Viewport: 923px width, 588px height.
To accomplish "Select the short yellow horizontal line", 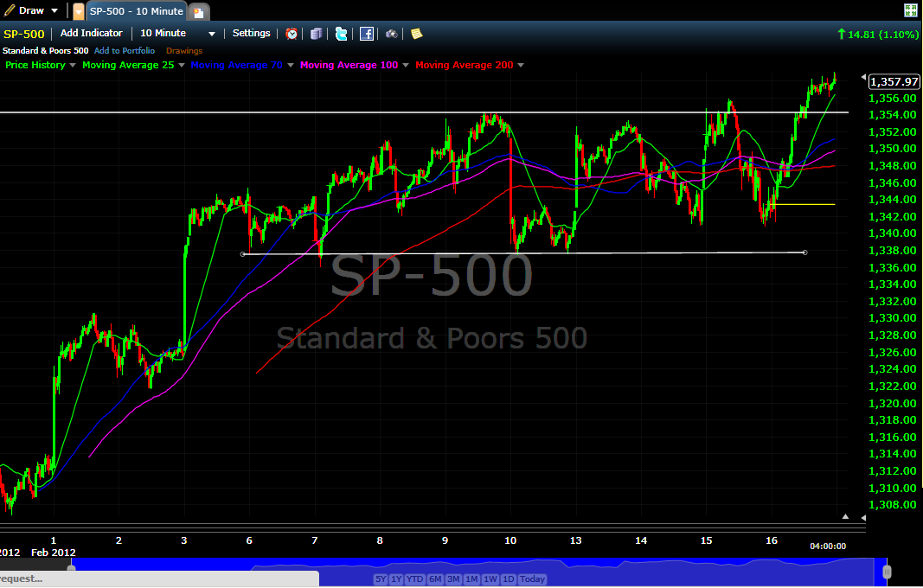I will [x=804, y=204].
